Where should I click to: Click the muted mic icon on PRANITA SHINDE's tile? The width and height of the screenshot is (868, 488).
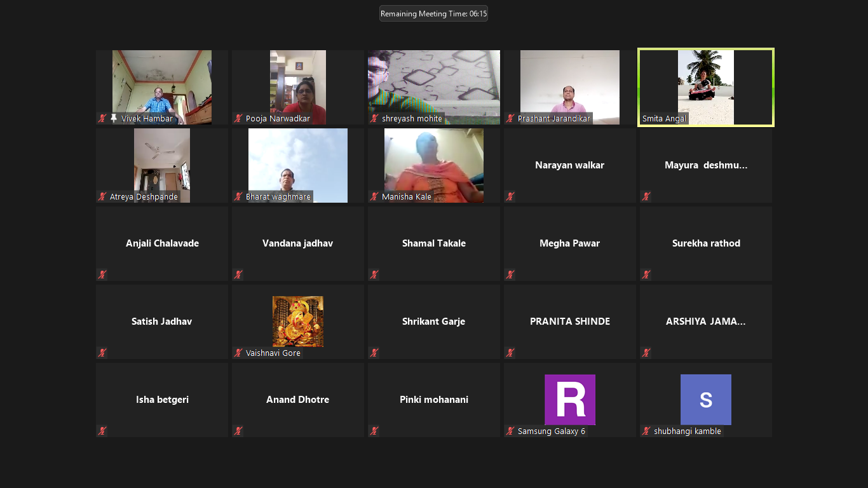(510, 353)
